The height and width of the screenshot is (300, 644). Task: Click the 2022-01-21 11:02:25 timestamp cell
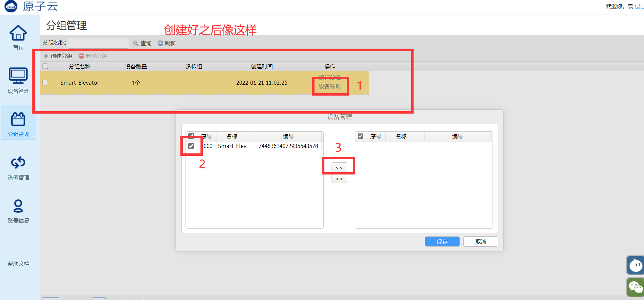(262, 83)
